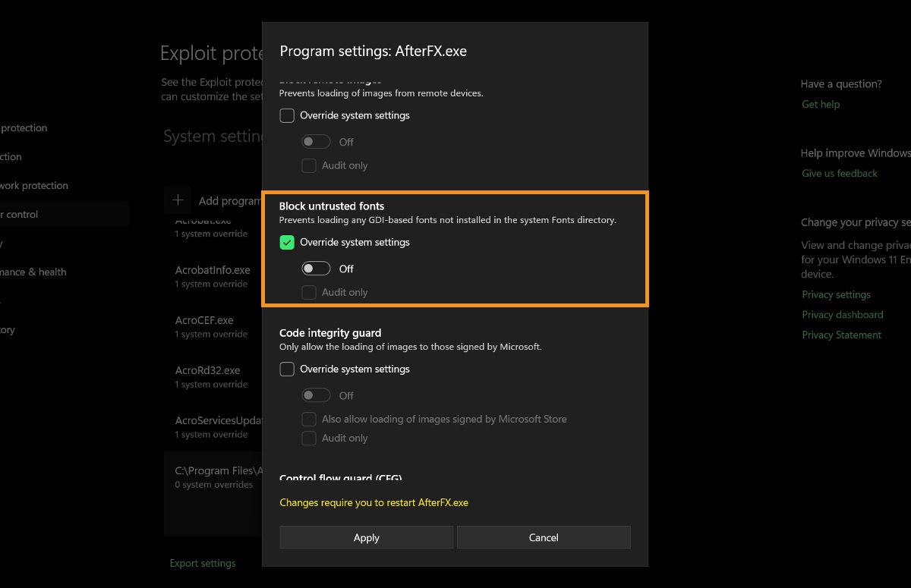Image resolution: width=911 pixels, height=588 pixels.
Task: Toggle the Off switch under Block remote images
Action: click(315, 141)
